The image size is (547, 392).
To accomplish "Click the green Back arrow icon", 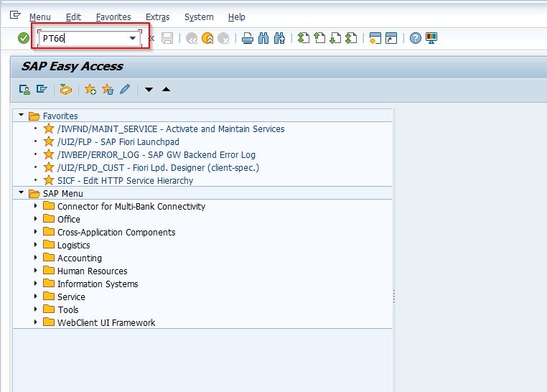I will pos(192,38).
